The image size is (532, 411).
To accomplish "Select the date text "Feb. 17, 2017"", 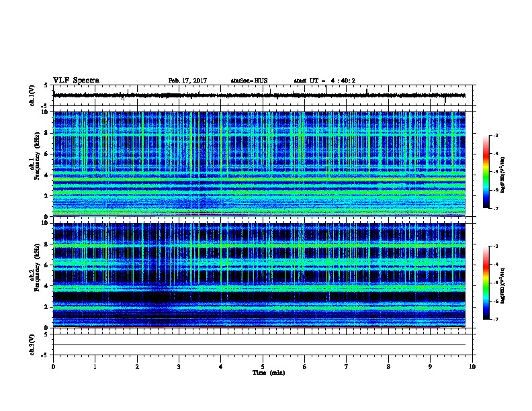I will pos(187,81).
